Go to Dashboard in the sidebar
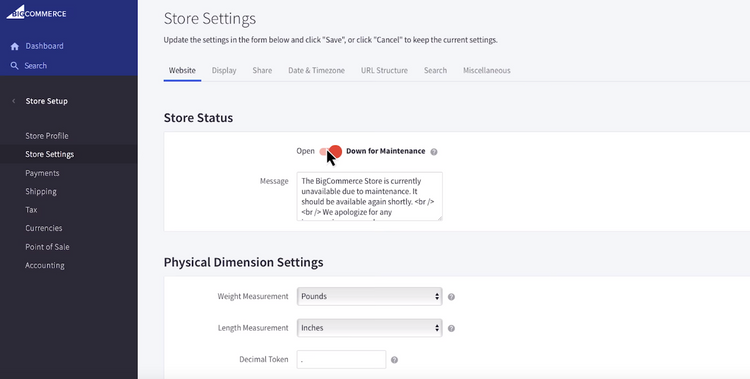 [x=44, y=46]
